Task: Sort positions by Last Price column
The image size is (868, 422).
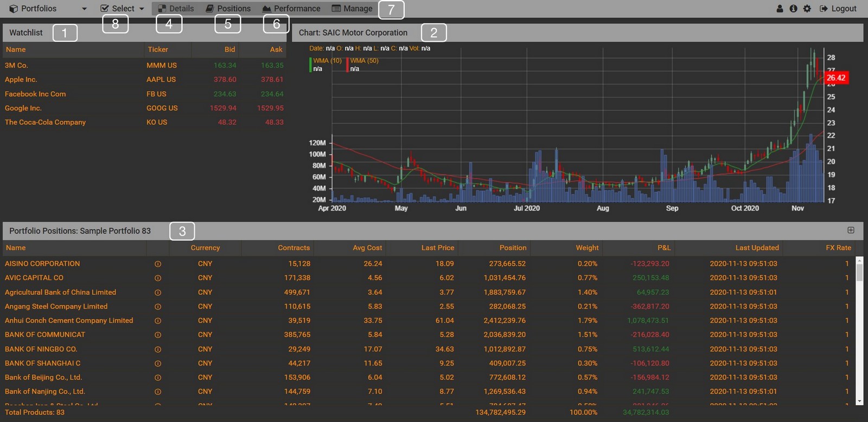Action: (438, 248)
